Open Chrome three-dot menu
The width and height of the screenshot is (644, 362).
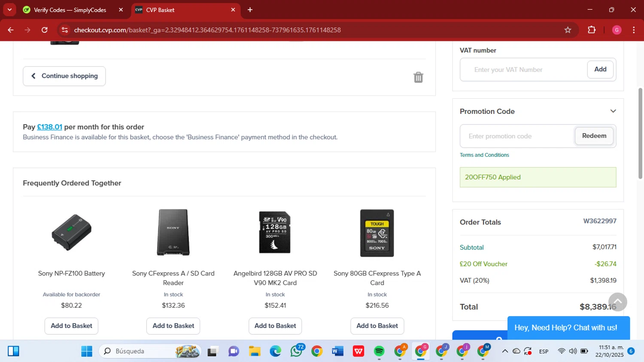(634, 30)
